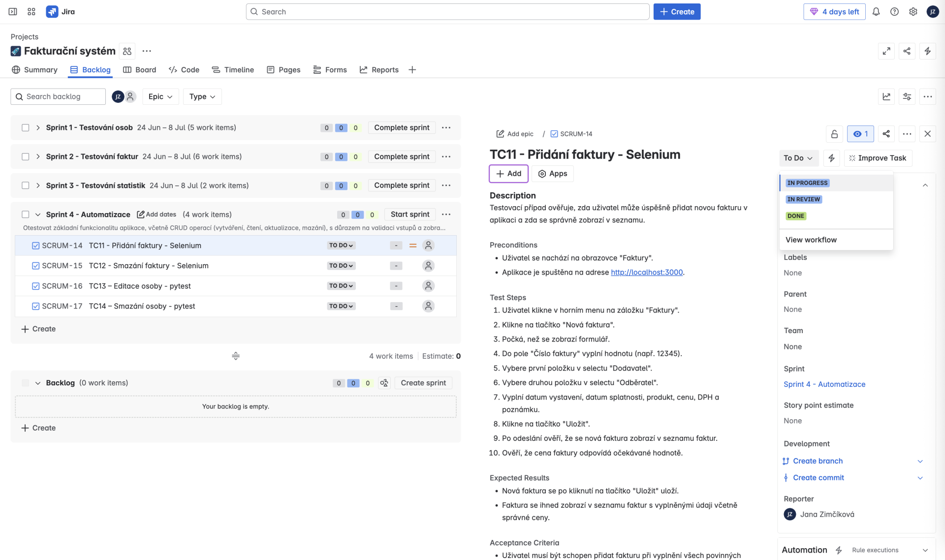Select IN PROGRESS status option
Viewport: 945px width, 560px height.
coord(836,183)
